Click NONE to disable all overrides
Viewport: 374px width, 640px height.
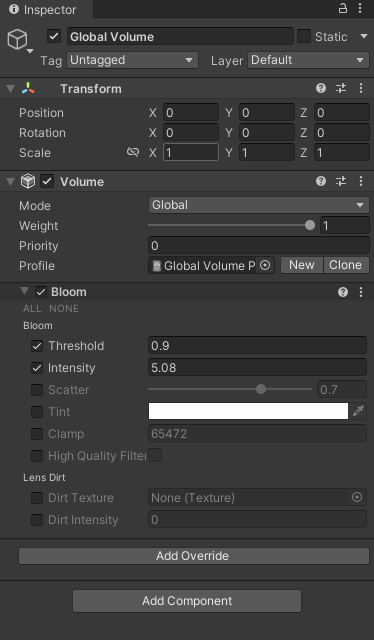[64, 309]
